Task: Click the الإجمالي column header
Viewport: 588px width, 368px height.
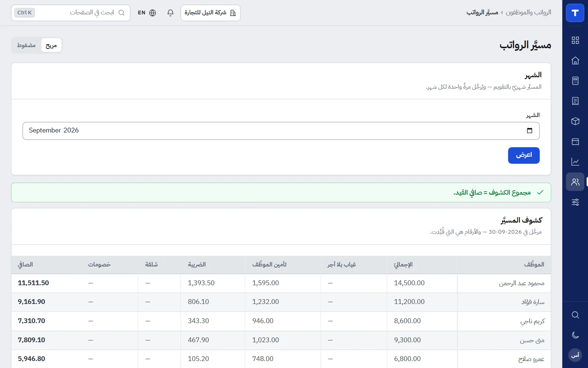Action: click(403, 265)
